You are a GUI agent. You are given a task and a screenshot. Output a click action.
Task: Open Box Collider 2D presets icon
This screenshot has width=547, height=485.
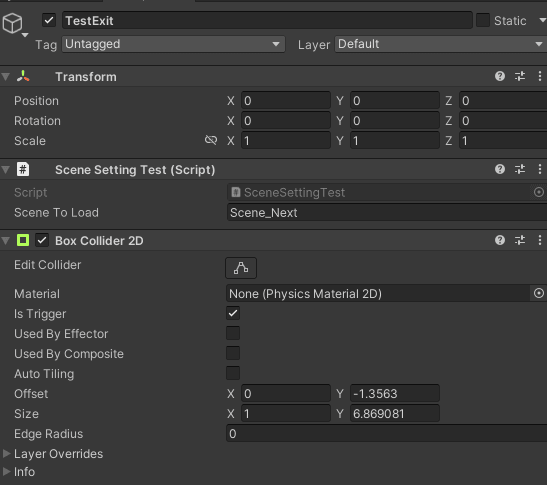520,240
